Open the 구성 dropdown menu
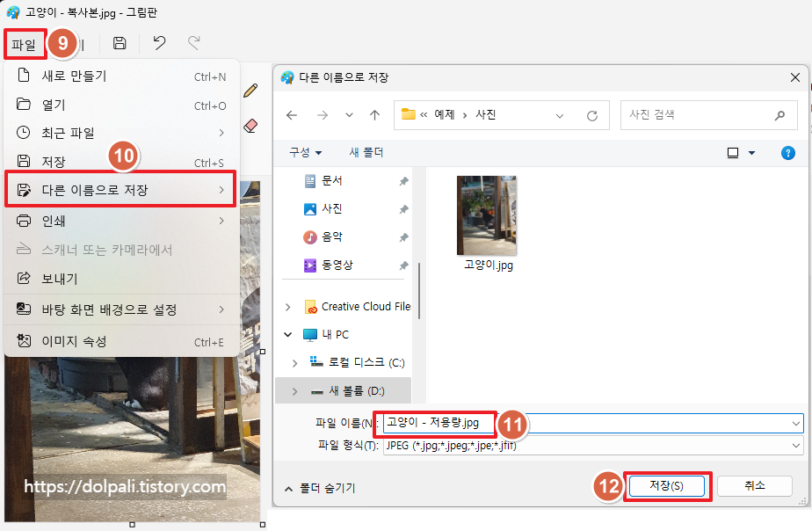Viewport: 812px width, 531px height. (306, 152)
